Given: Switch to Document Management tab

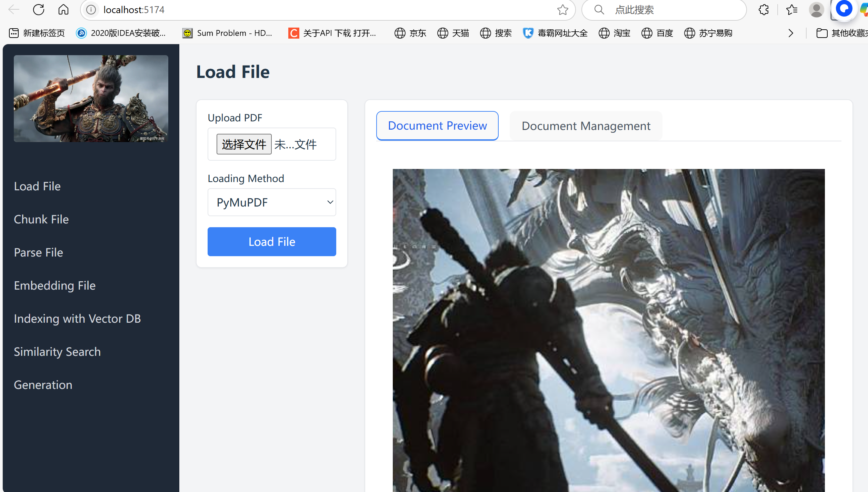Looking at the screenshot, I should (586, 126).
